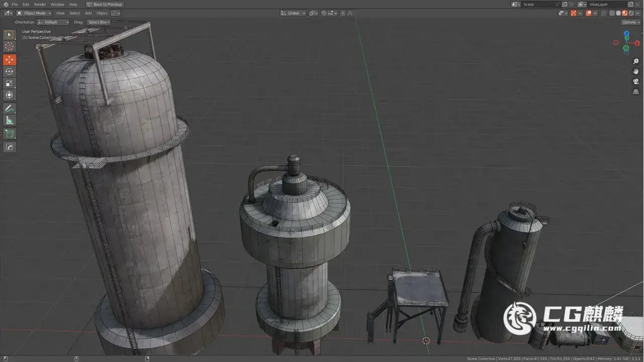Expand the Orientation Default dropdown
The height and width of the screenshot is (362, 644).
pyautogui.click(x=53, y=22)
